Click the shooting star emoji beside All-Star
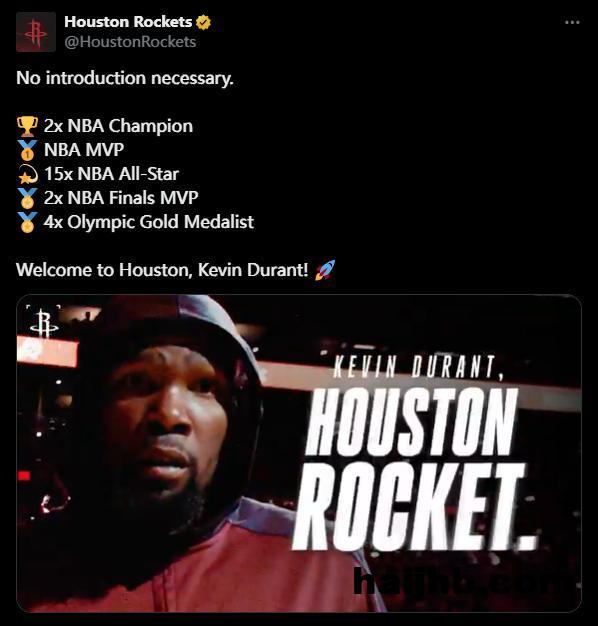This screenshot has height=626, width=598. (x=28, y=174)
